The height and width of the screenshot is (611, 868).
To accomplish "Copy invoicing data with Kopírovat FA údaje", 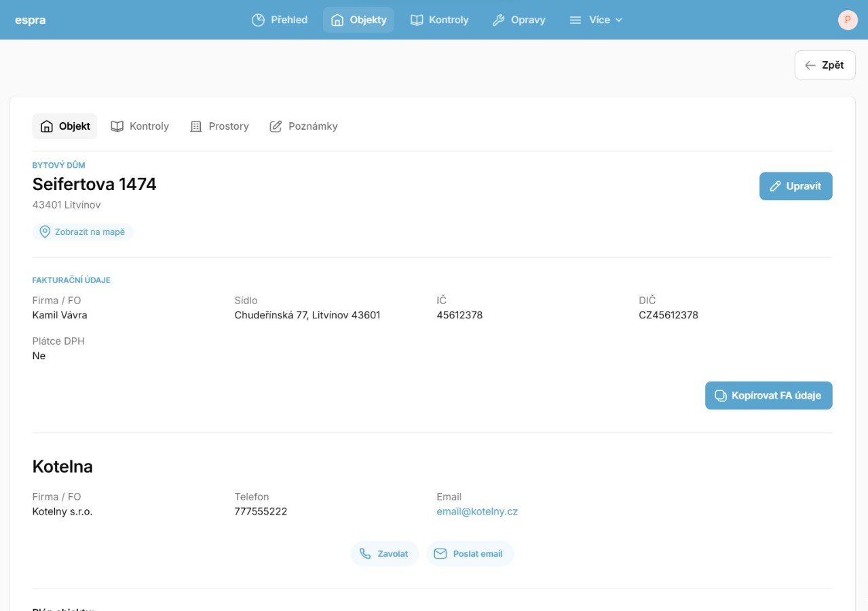I will (x=768, y=395).
